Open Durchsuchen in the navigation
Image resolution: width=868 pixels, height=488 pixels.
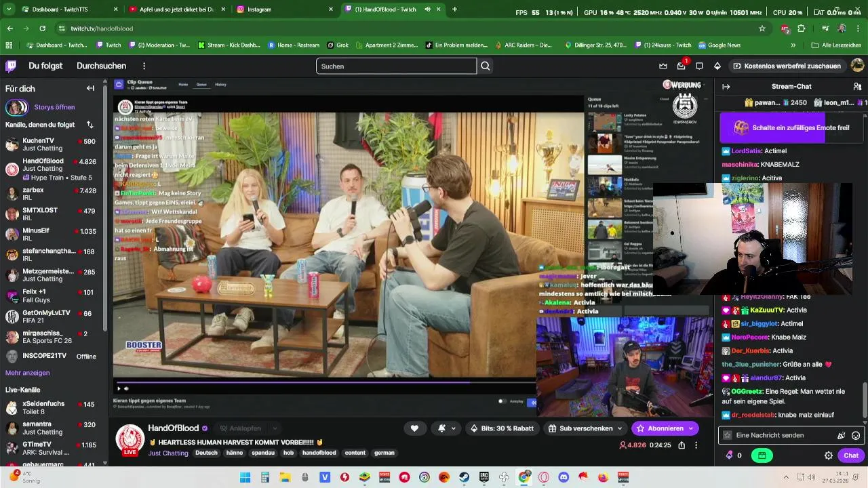[x=101, y=66]
